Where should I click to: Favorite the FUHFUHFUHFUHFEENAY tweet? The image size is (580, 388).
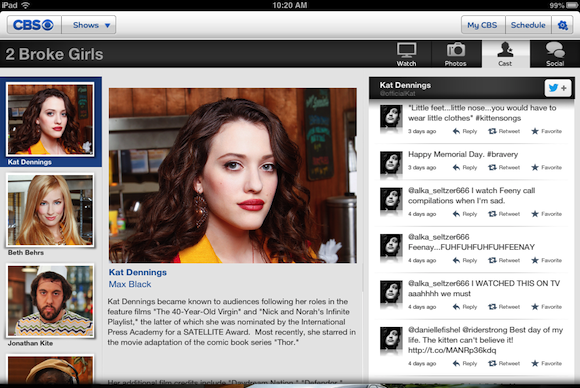click(546, 260)
